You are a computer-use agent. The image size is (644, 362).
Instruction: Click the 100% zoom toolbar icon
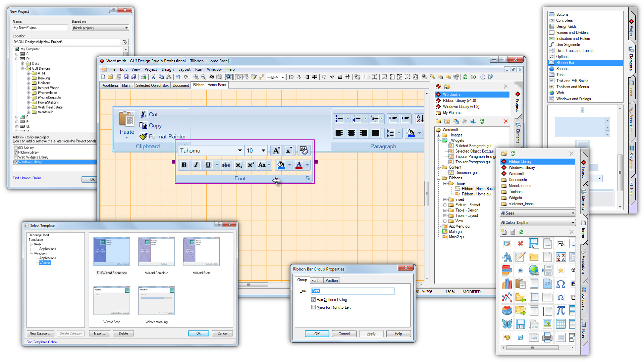pos(211,77)
